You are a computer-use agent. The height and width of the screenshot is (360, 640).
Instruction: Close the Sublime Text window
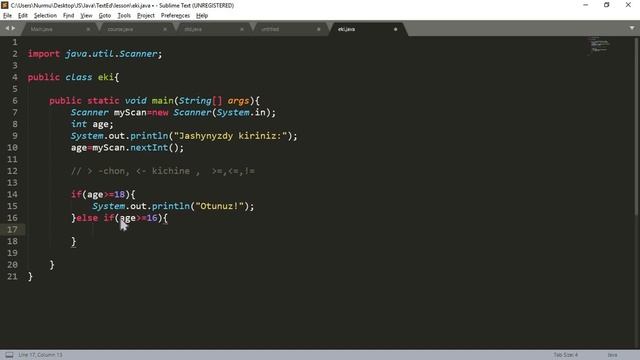tap(628, 5)
